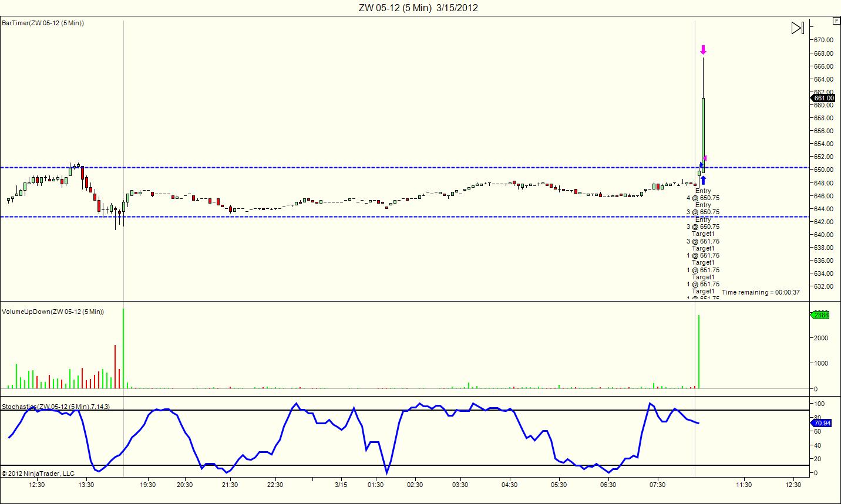Click the small blue entry triangle marker
Viewport: 841px width, 504px height.
point(701,165)
